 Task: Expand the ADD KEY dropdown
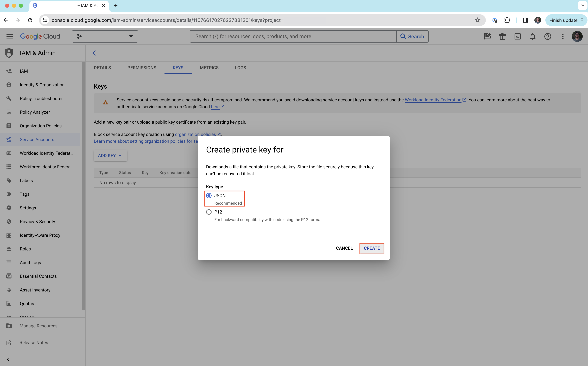coord(110,156)
